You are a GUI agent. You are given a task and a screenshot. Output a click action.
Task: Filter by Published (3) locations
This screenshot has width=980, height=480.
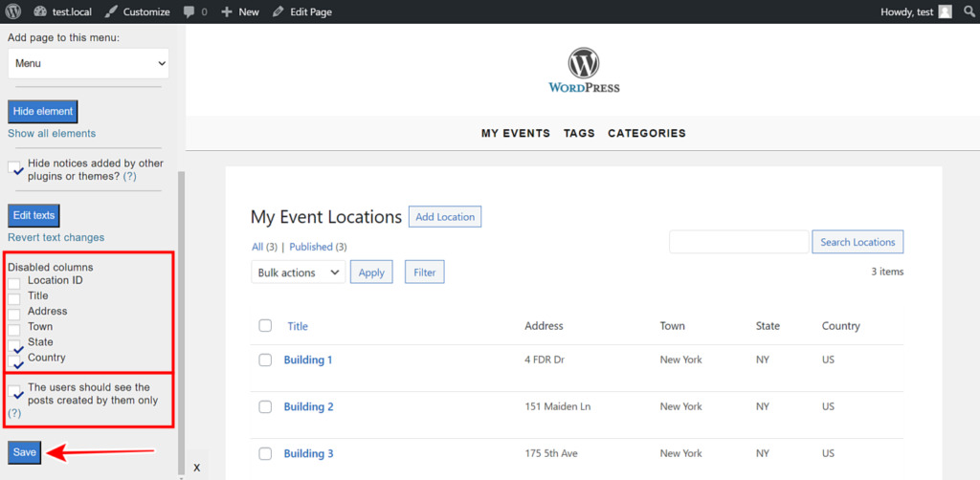tap(318, 247)
